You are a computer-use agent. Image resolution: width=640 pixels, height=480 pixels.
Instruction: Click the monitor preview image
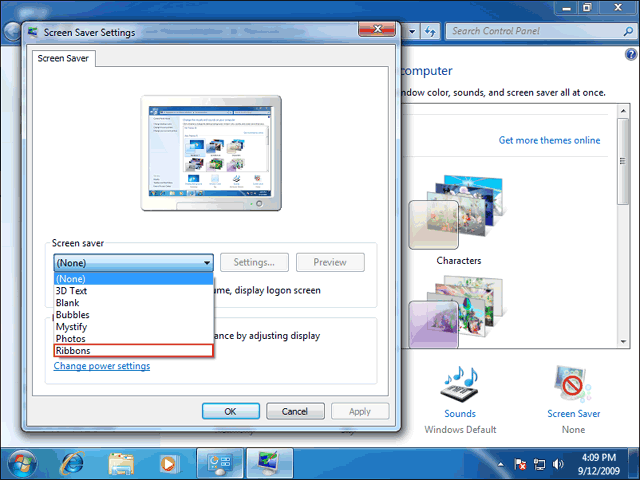211,153
